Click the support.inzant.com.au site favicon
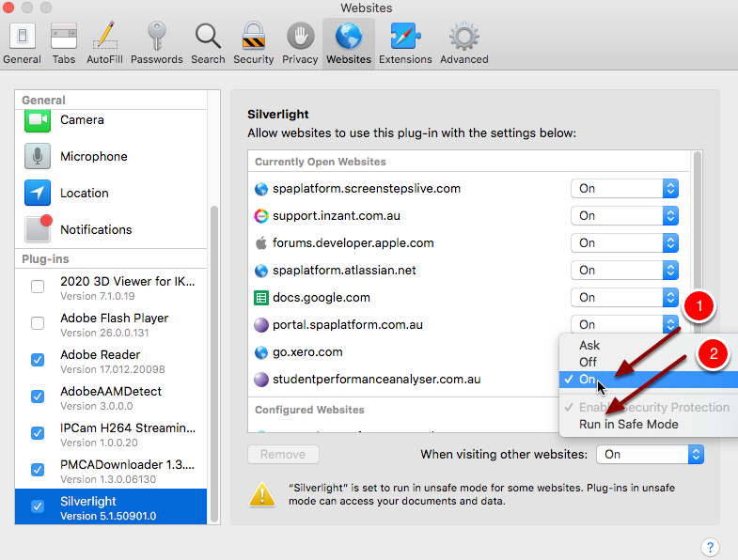The height and width of the screenshot is (560, 738). click(261, 216)
